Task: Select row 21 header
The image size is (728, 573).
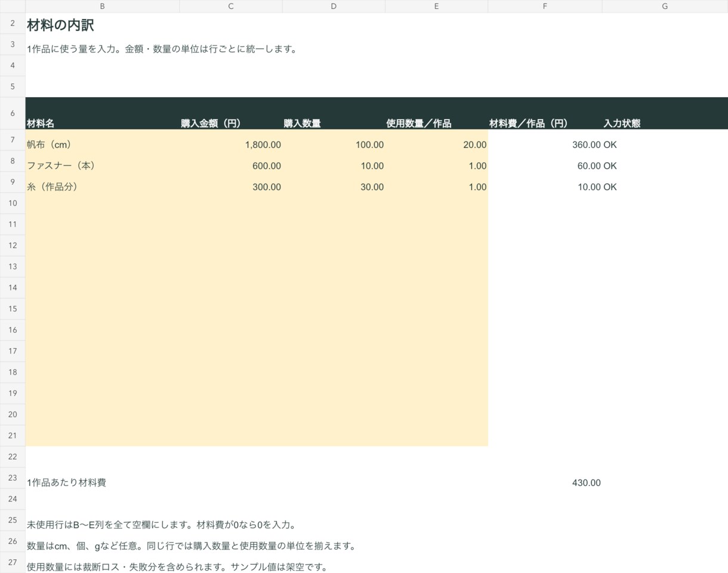Action: [x=13, y=436]
